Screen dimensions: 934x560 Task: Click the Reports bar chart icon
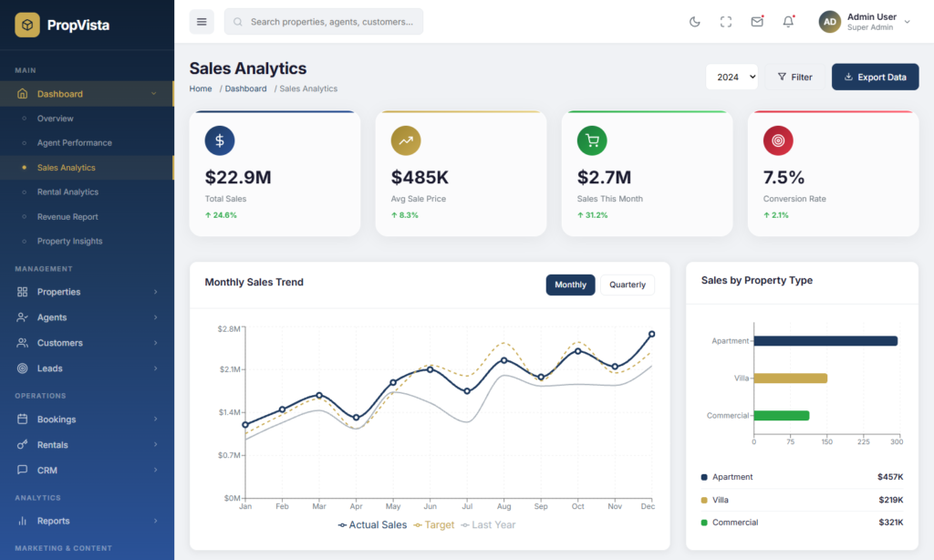pyautogui.click(x=23, y=521)
